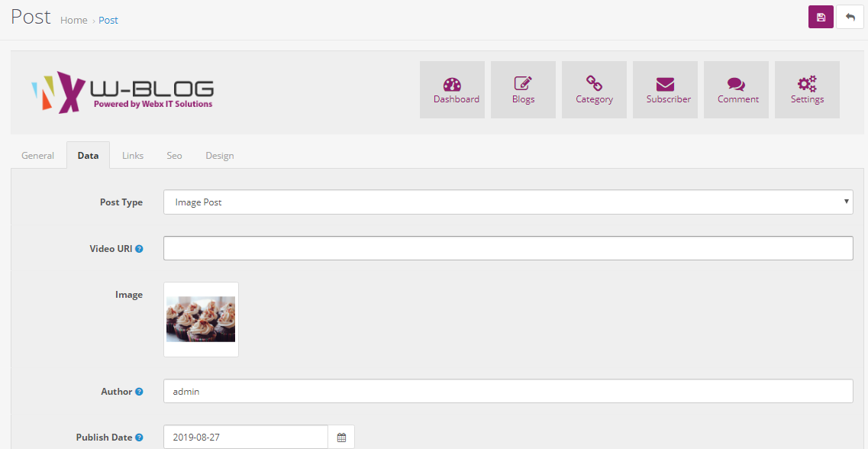Image resolution: width=868 pixels, height=449 pixels.
Task: Switch to the Links tab
Action: tap(133, 156)
